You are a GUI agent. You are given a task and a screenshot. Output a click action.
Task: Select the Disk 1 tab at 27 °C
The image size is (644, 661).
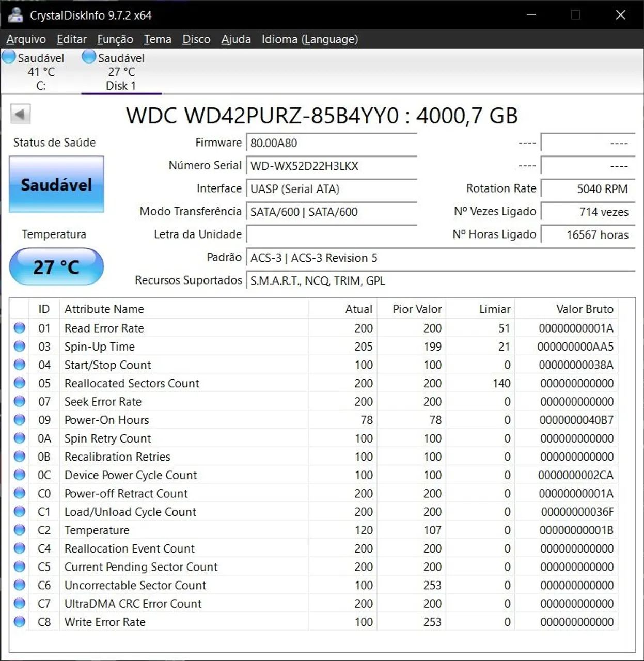click(121, 71)
